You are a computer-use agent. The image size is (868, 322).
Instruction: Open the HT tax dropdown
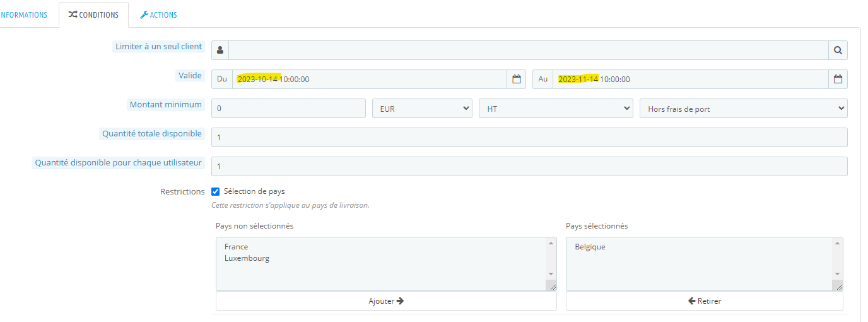coord(556,108)
